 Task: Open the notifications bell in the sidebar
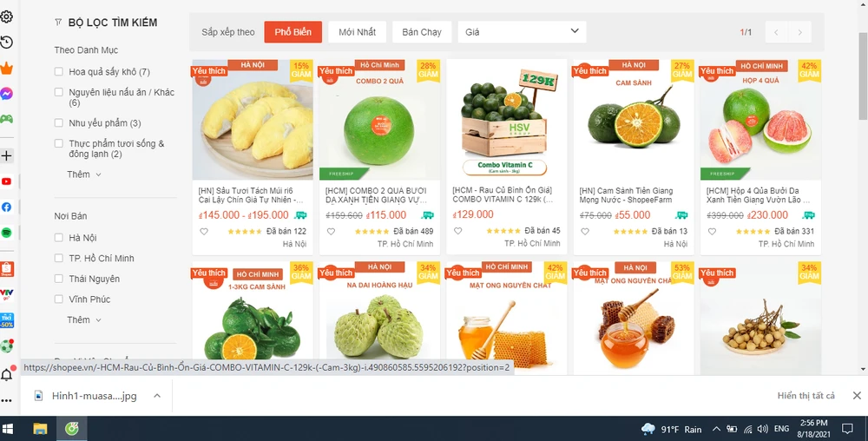7,375
